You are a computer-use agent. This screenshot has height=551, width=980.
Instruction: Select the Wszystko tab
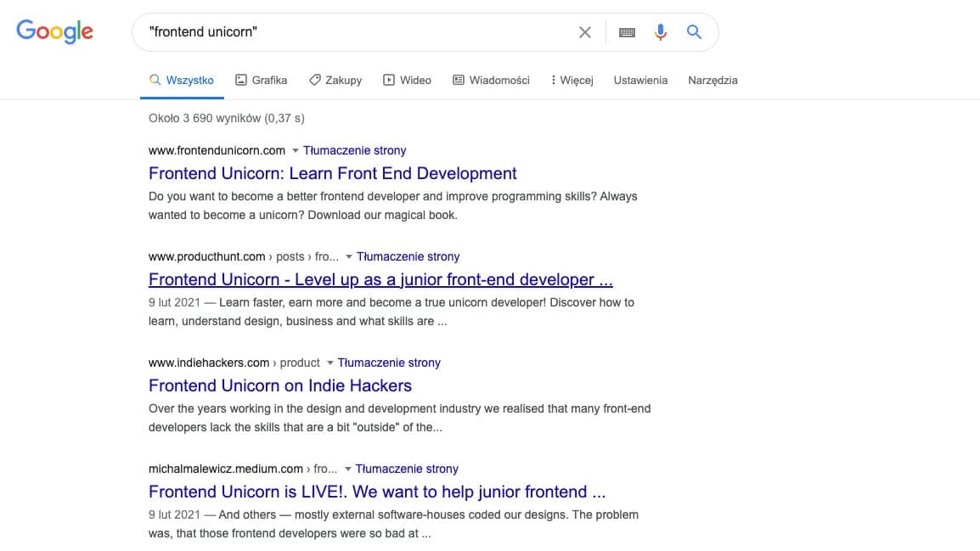(182, 80)
